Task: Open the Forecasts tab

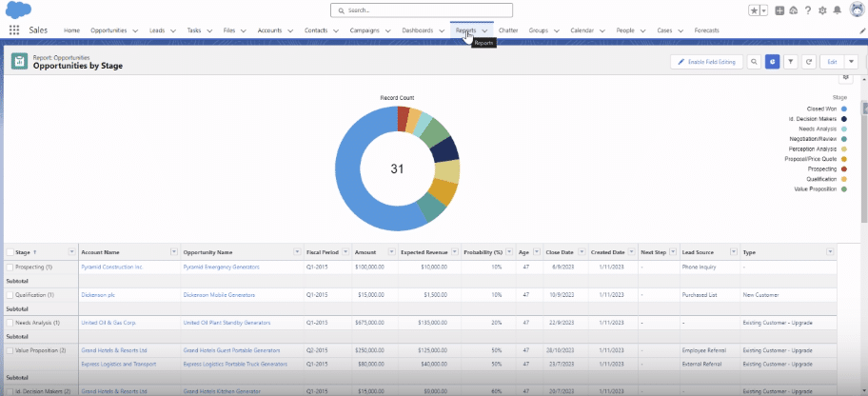Action: (707, 30)
